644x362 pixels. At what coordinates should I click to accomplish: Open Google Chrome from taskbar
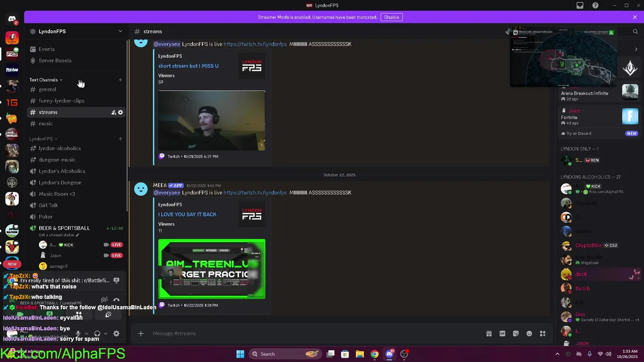pos(374,354)
